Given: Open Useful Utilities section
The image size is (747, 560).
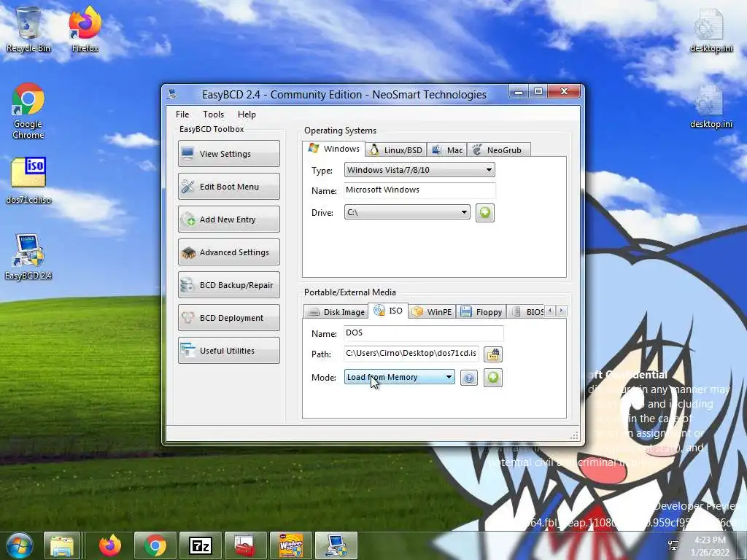Looking at the screenshot, I should [x=228, y=351].
